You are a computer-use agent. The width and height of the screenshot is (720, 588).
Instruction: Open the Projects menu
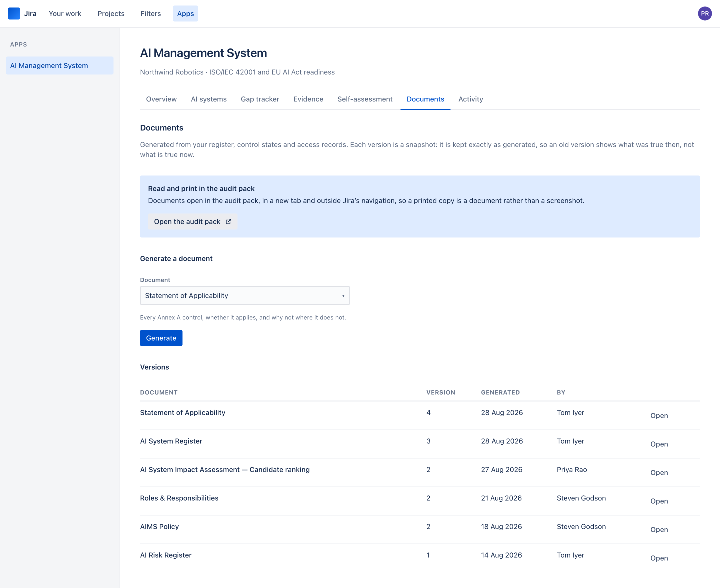[111, 13]
